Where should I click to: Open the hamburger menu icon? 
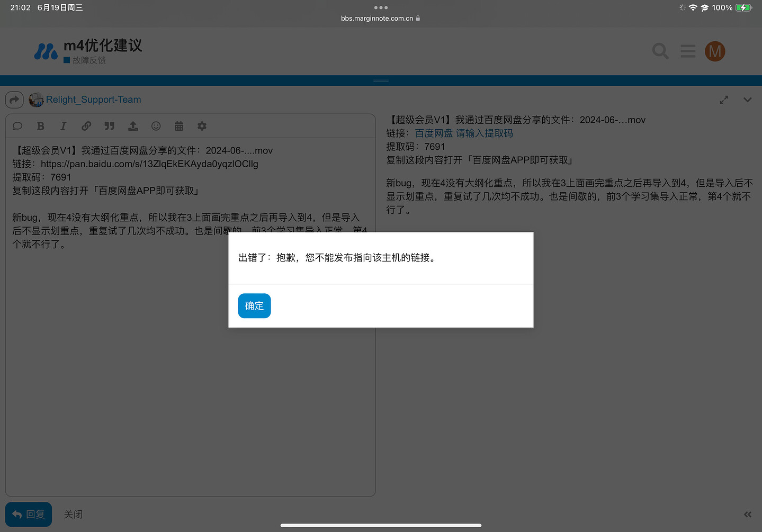tap(688, 51)
